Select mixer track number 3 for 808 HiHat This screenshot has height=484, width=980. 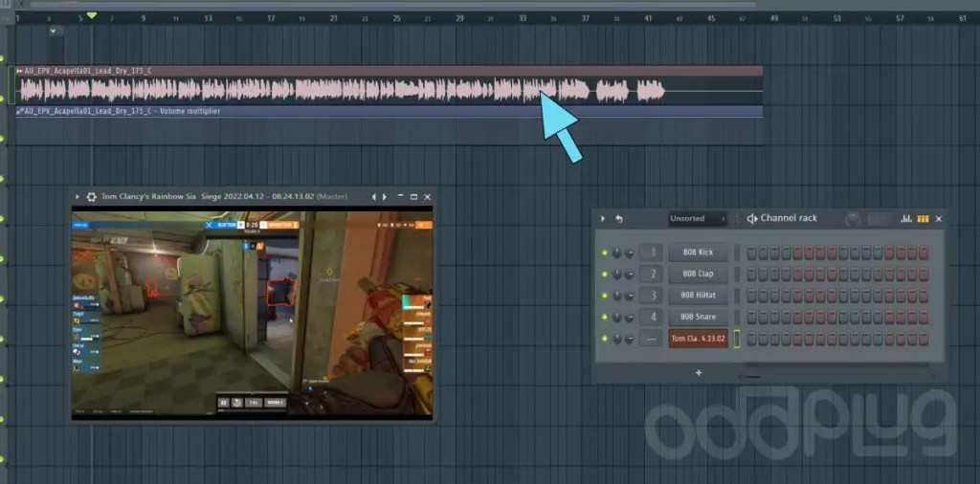coord(651,296)
